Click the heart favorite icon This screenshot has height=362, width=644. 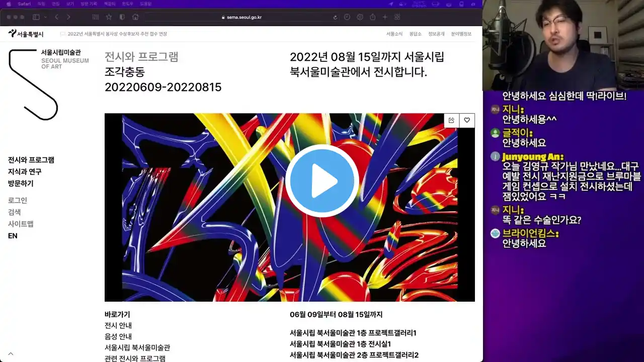[467, 120]
